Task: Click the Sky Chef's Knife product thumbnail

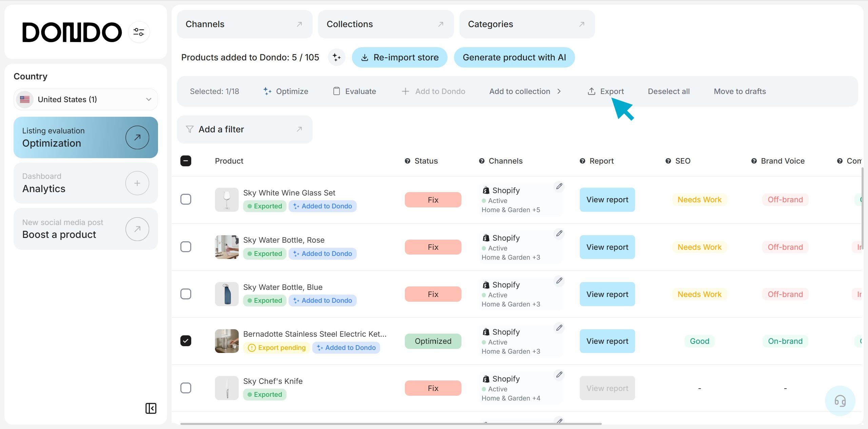Action: (227, 388)
